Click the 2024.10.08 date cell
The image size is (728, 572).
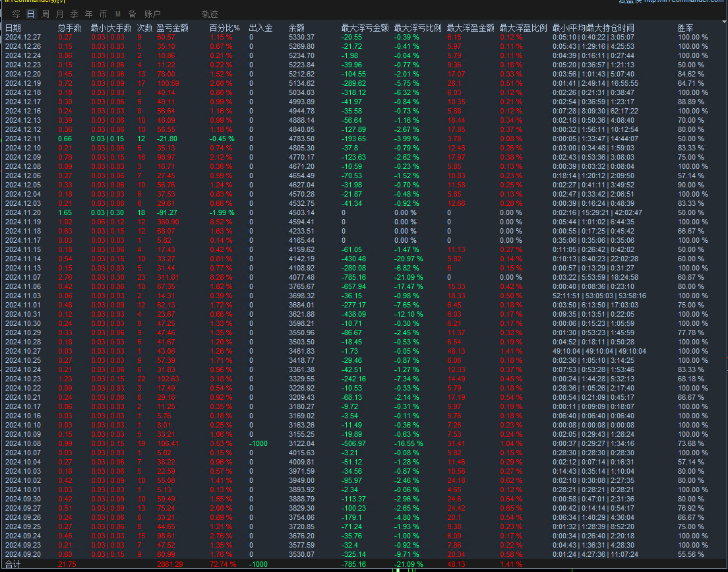click(22, 443)
